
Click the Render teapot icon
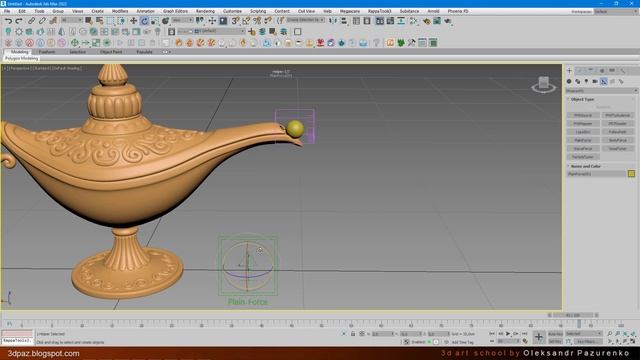448,21
